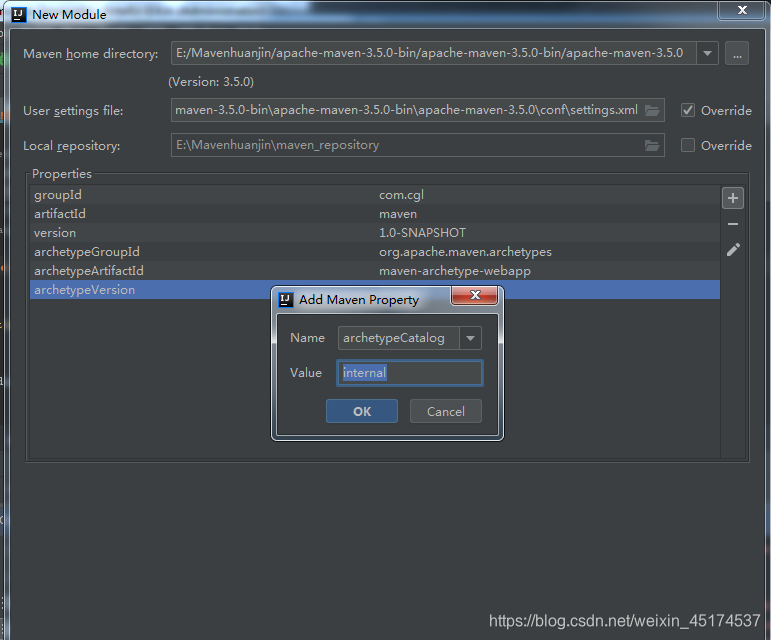This screenshot has height=640, width=771.
Task: Click IntelliJ icon in New Module title bar
Action: pyautogui.click(x=19, y=15)
